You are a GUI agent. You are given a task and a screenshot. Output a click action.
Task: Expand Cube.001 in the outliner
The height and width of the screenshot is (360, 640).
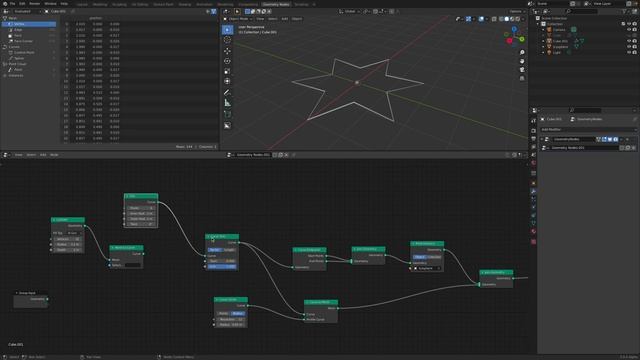pyautogui.click(x=543, y=41)
